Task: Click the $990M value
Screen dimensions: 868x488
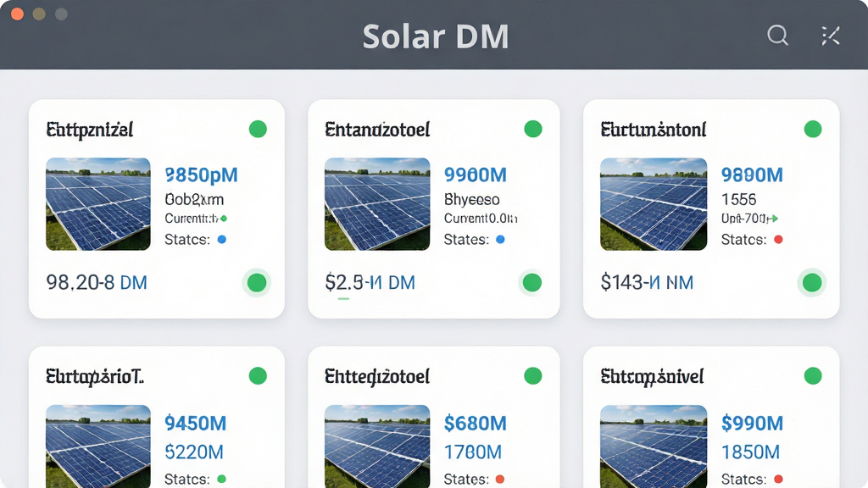Action: point(753,424)
